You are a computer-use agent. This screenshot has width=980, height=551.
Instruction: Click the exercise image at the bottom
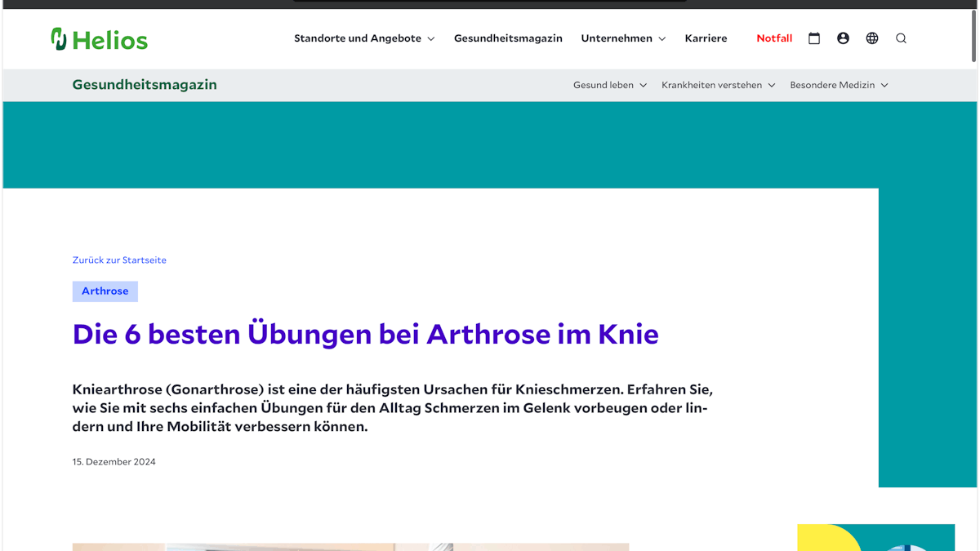(350, 547)
